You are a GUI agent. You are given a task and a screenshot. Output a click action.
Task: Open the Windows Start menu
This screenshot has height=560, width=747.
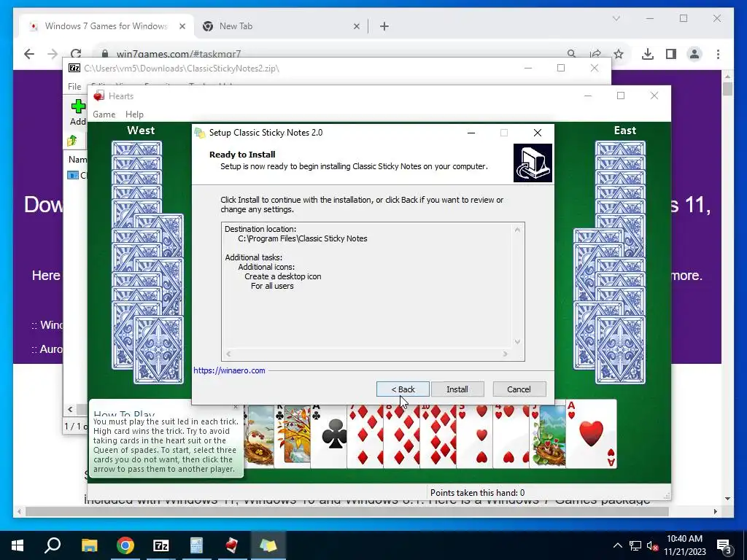tap(18, 545)
